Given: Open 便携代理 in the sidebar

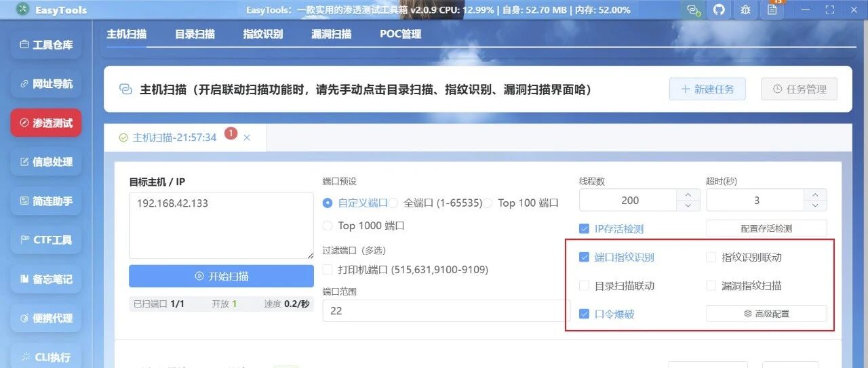Looking at the screenshot, I should pos(45,318).
